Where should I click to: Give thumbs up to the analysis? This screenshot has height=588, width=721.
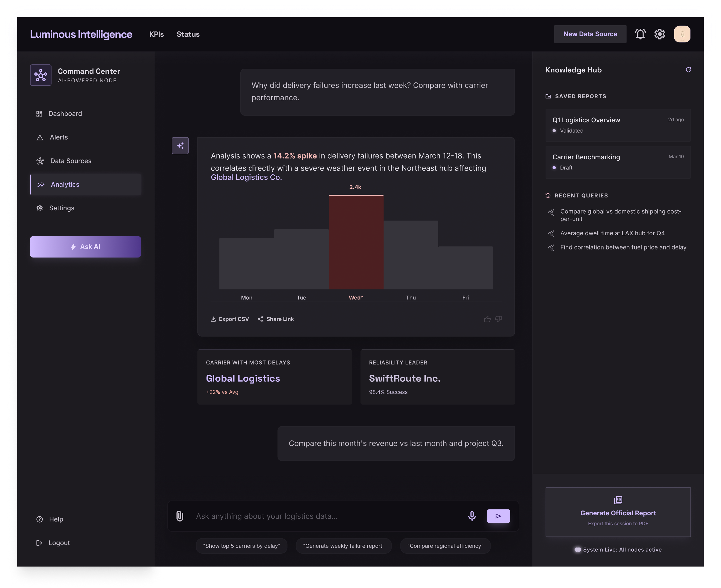click(487, 319)
